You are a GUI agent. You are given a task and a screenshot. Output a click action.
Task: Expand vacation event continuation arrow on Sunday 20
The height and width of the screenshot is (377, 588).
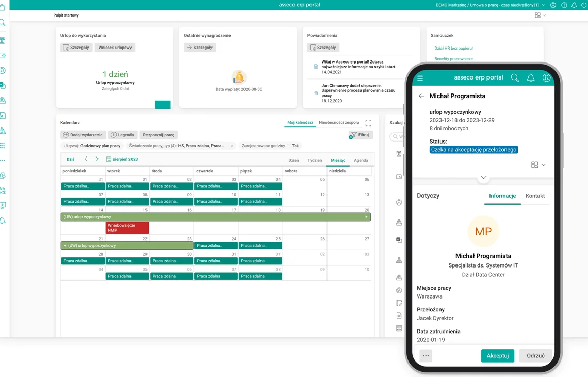pyautogui.click(x=366, y=217)
